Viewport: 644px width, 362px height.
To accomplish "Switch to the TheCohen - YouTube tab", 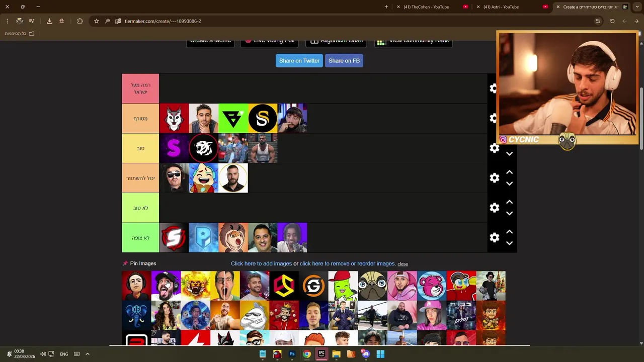I will tap(432, 7).
